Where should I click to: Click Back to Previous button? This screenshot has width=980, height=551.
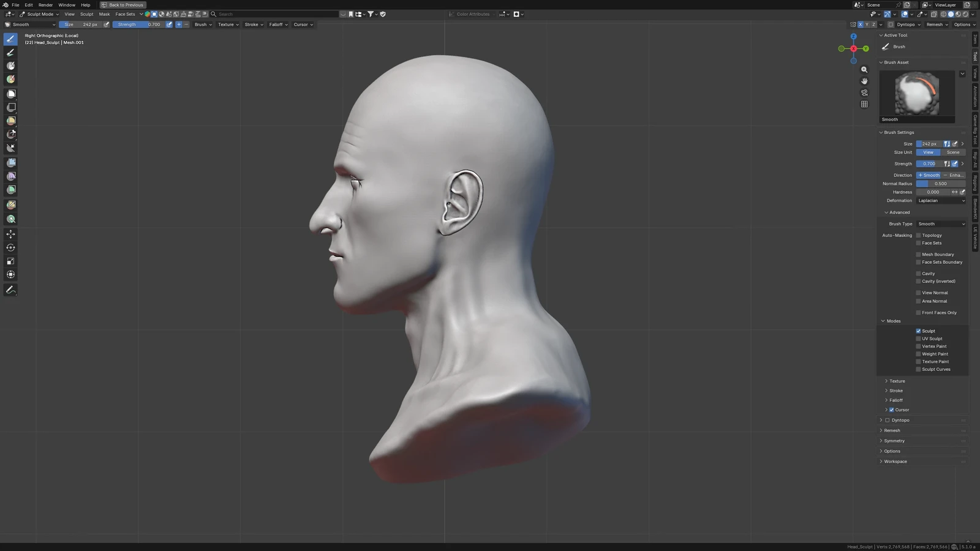123,5
